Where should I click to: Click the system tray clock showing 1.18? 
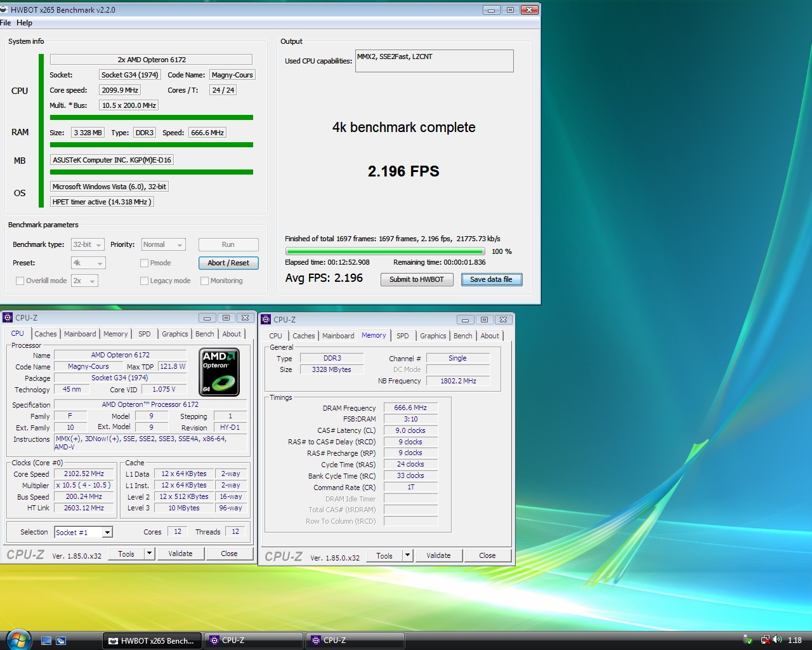point(795,640)
